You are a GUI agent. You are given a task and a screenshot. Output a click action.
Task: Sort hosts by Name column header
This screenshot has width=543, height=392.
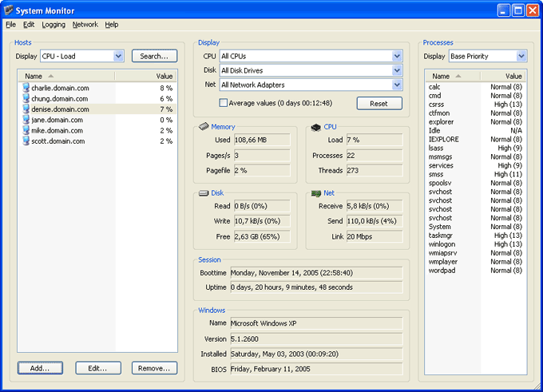[67, 76]
